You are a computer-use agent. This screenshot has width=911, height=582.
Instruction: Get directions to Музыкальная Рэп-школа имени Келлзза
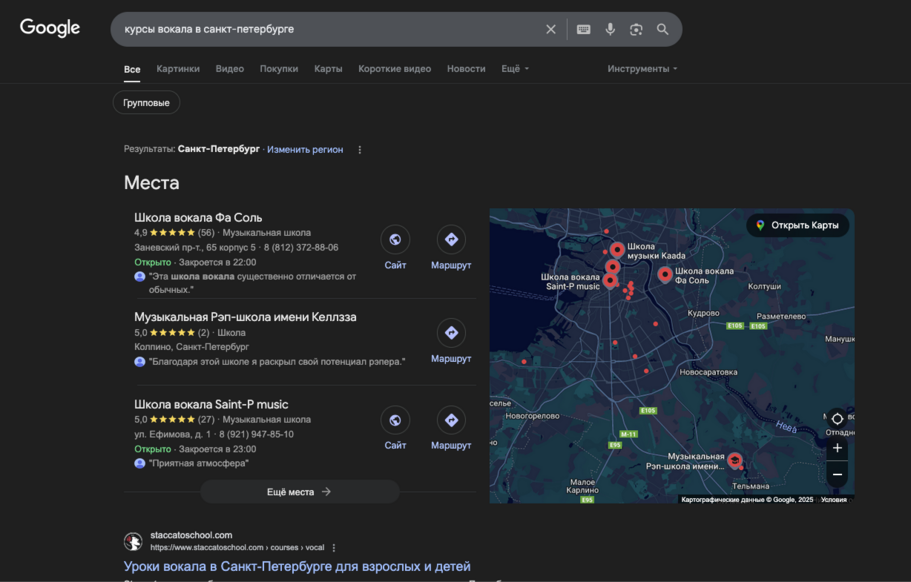[x=451, y=333]
